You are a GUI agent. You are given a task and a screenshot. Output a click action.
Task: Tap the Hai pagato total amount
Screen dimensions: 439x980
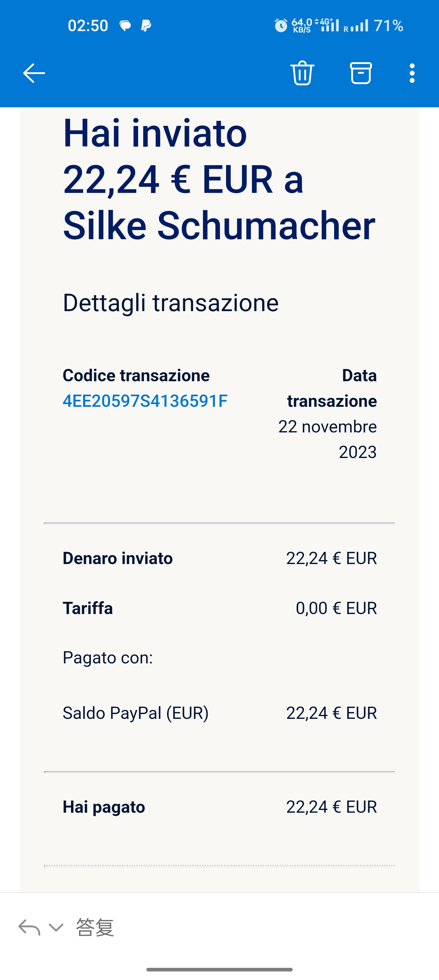[331, 807]
